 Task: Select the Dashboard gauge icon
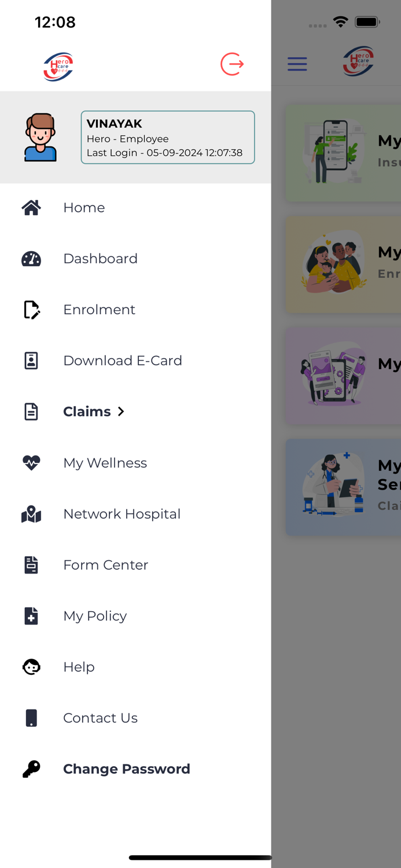[31, 259]
